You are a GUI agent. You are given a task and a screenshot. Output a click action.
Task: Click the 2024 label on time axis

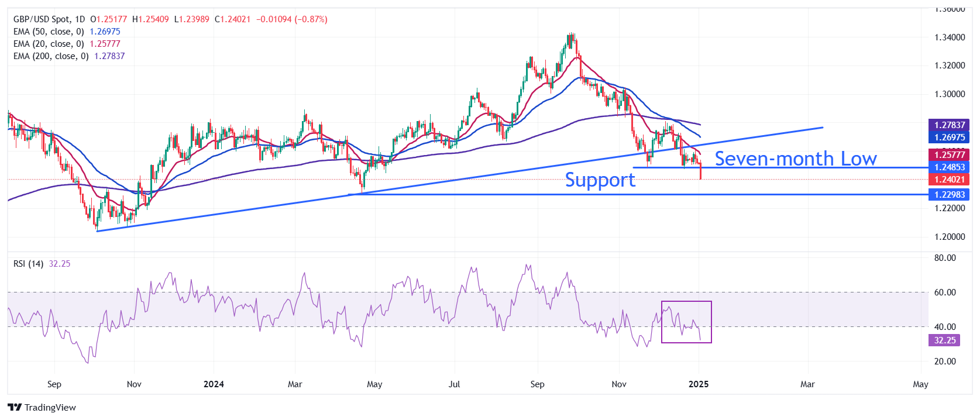click(x=214, y=384)
